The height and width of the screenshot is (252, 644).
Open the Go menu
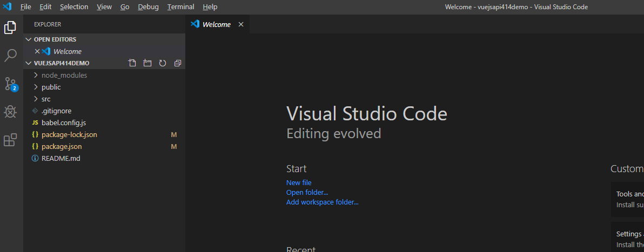point(125,7)
